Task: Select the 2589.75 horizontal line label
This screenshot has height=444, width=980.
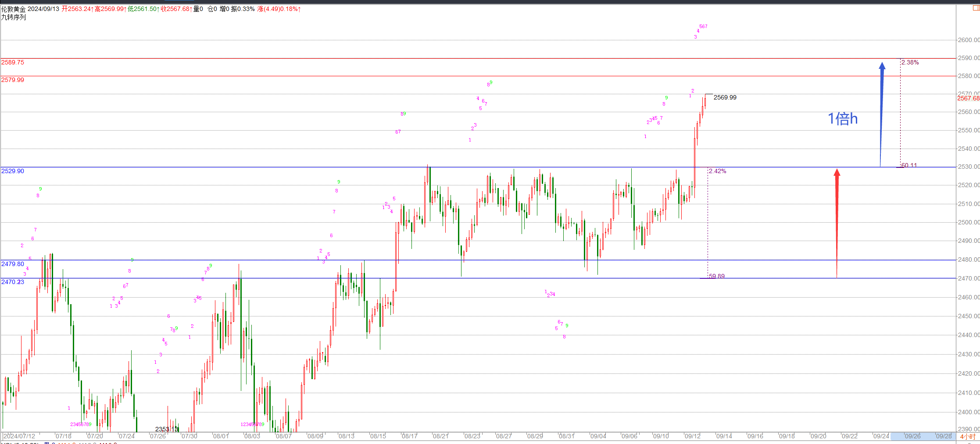Action: coord(13,62)
